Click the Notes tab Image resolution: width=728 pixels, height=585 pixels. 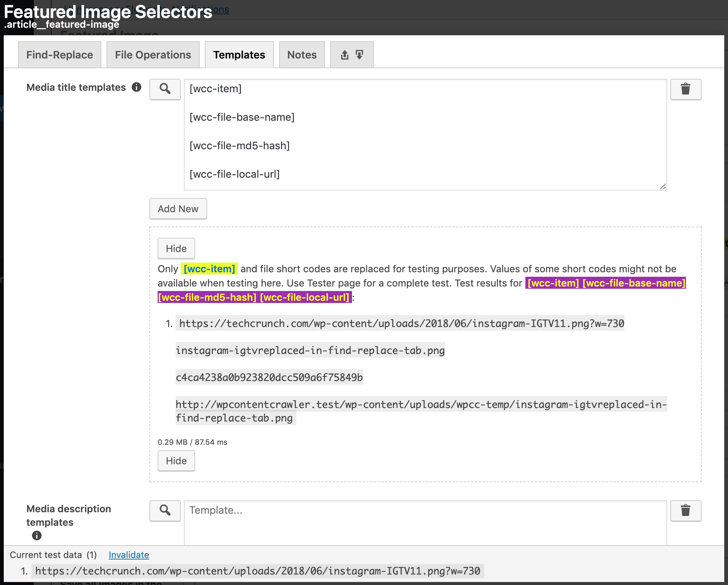pyautogui.click(x=301, y=54)
